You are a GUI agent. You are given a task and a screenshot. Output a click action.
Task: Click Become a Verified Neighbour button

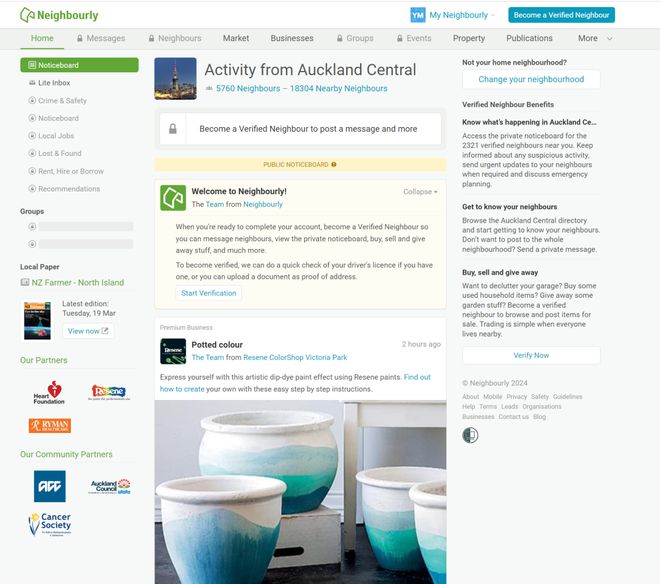point(561,15)
